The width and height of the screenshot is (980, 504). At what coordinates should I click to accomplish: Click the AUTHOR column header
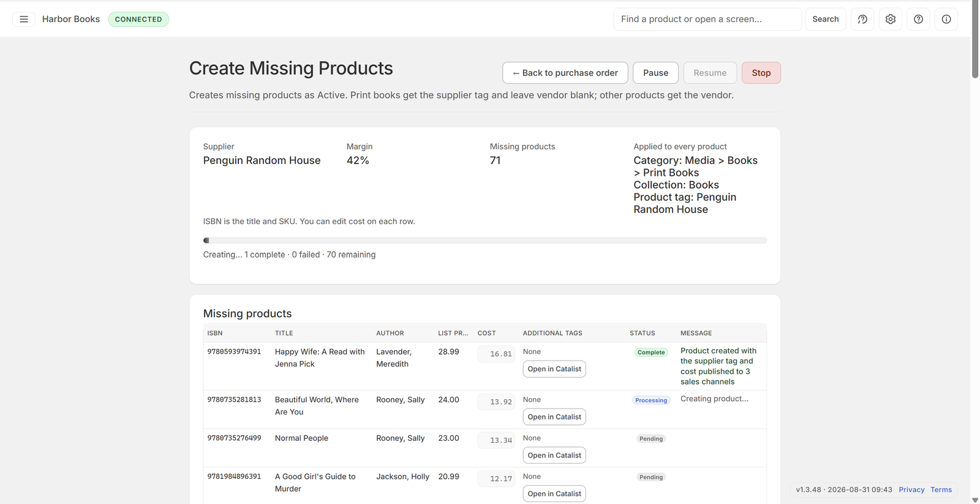(x=390, y=333)
